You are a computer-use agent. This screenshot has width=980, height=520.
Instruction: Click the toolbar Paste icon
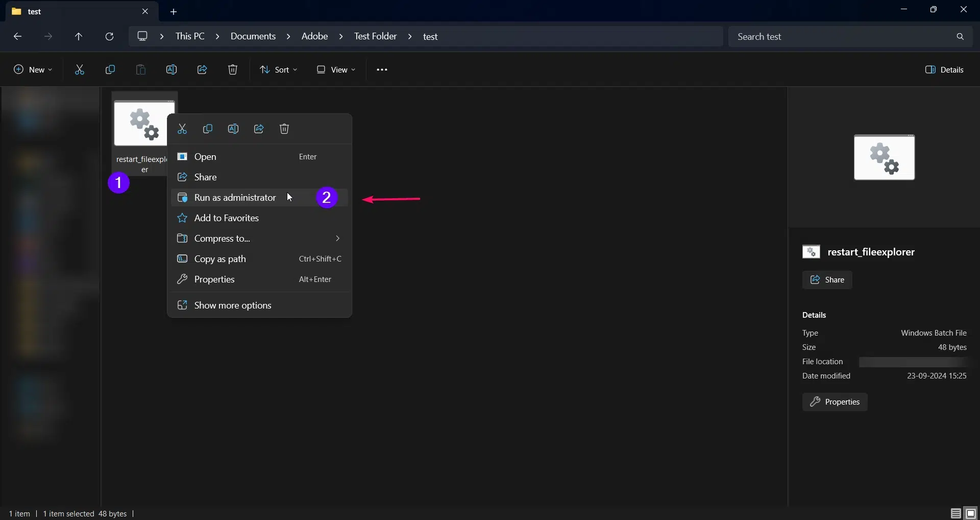pyautogui.click(x=141, y=69)
